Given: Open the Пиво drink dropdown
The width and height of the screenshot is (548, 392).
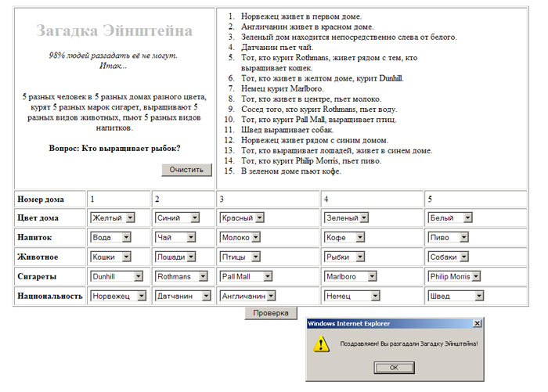Looking at the screenshot, I should tap(448, 236).
